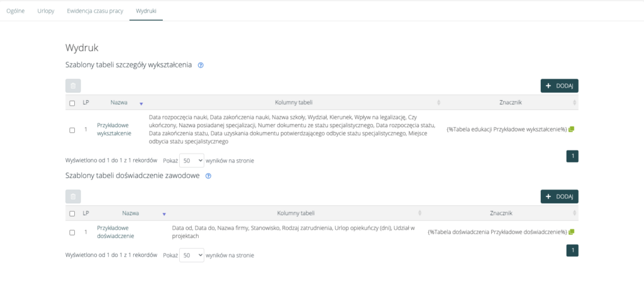Open results-per-page dropdown under education table
The width and height of the screenshot is (644, 294).
coord(192,161)
